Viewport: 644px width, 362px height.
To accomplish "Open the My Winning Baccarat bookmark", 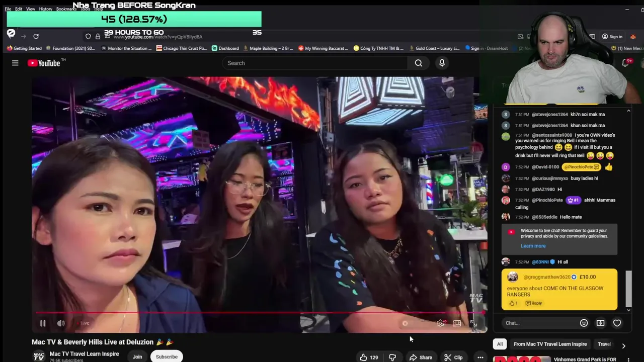I will 323,48.
